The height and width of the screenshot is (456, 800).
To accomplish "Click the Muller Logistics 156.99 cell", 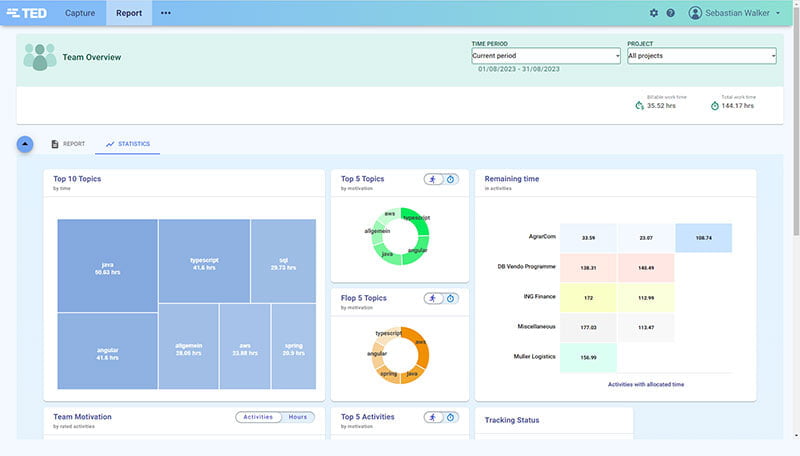I will 588,357.
